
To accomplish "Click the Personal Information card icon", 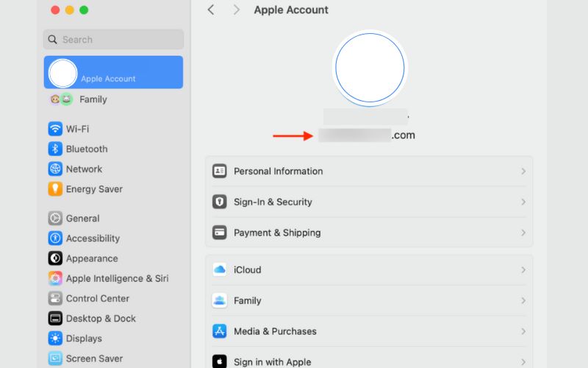I will point(219,171).
